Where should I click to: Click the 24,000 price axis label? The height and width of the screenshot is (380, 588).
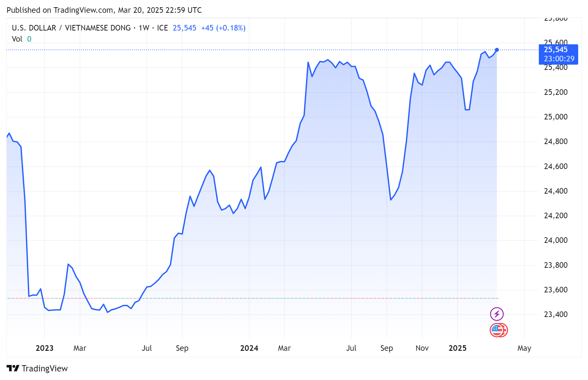[556, 240]
